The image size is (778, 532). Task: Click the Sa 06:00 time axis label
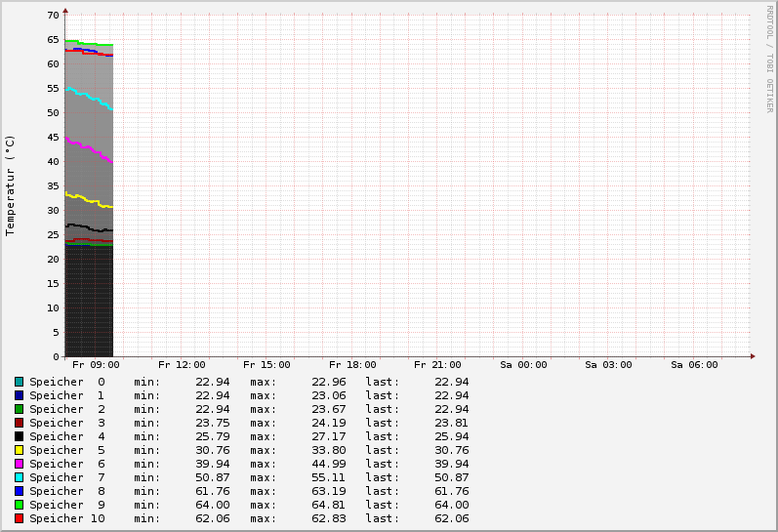click(x=694, y=365)
